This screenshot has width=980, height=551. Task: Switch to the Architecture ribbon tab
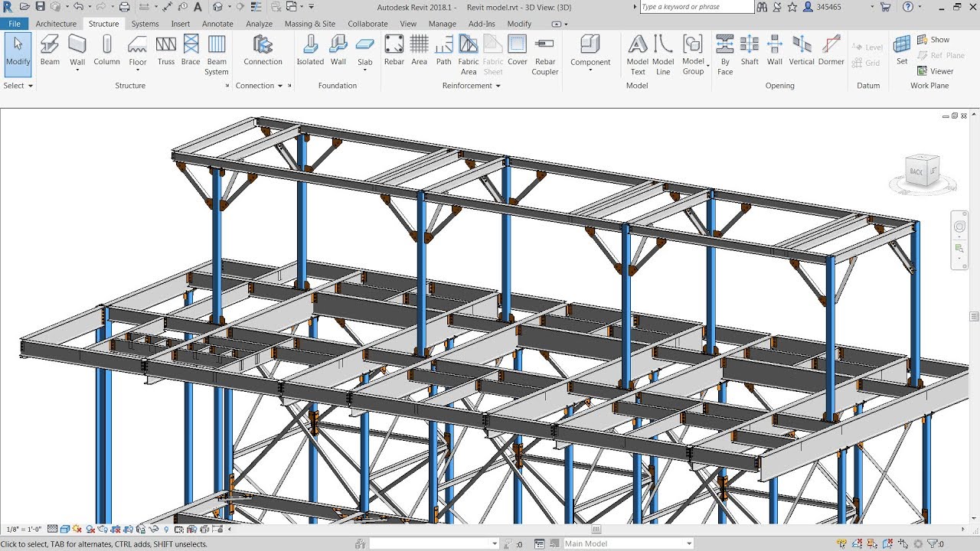56,24
